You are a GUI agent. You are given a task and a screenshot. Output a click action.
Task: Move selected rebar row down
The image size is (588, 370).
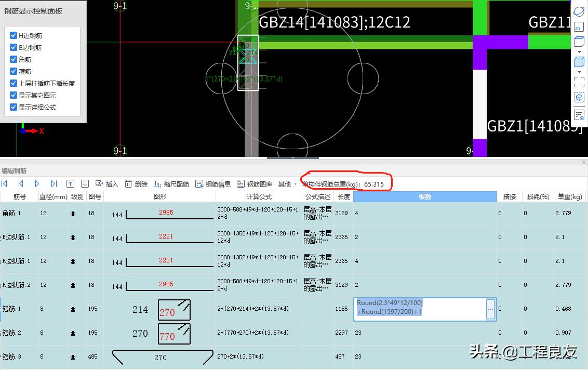85,184
